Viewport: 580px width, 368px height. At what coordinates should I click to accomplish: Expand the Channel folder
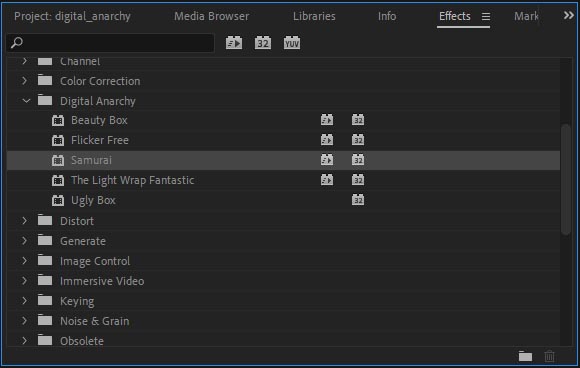click(x=24, y=61)
